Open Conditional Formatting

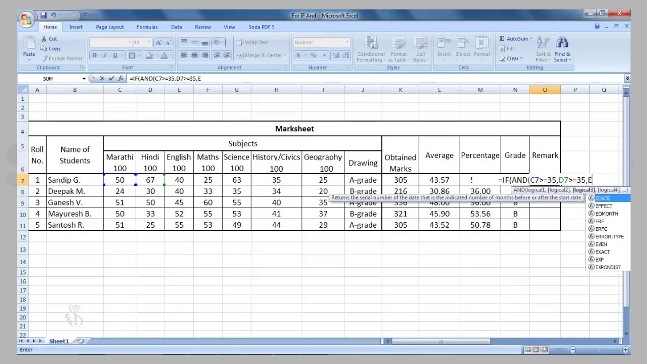(371, 50)
